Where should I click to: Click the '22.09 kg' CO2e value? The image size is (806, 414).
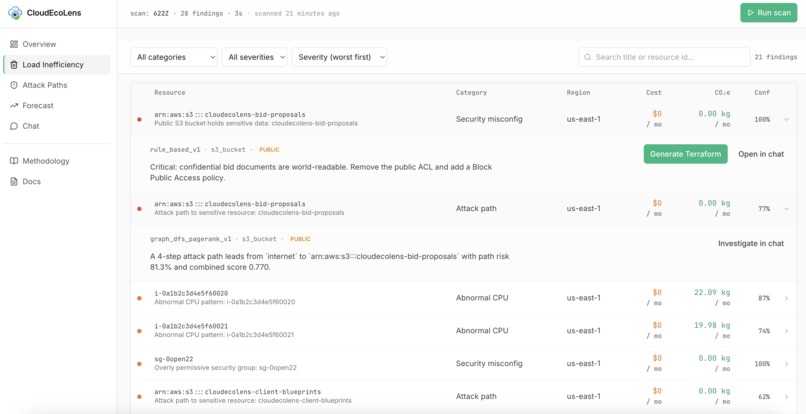[712, 293]
